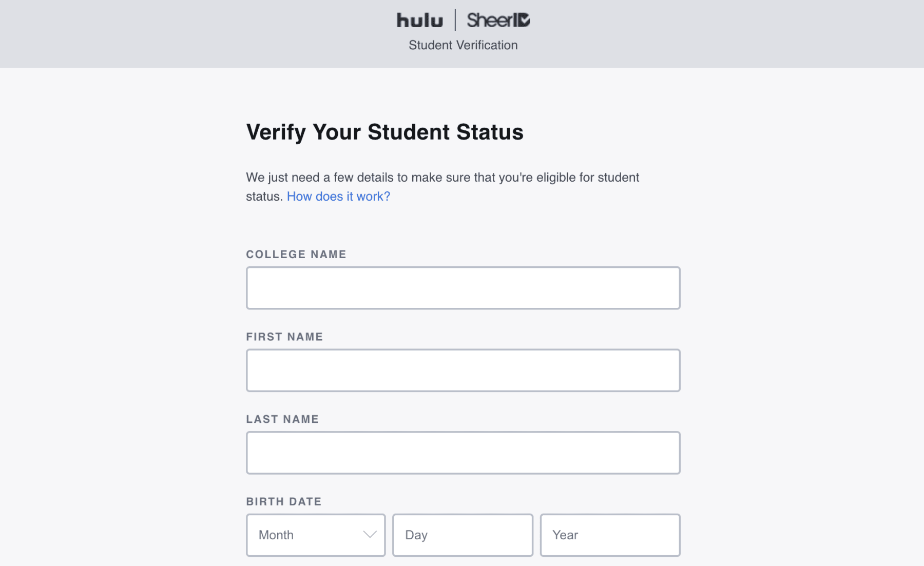The width and height of the screenshot is (924, 566).
Task: Open the Month birth date selector
Action: pos(315,535)
